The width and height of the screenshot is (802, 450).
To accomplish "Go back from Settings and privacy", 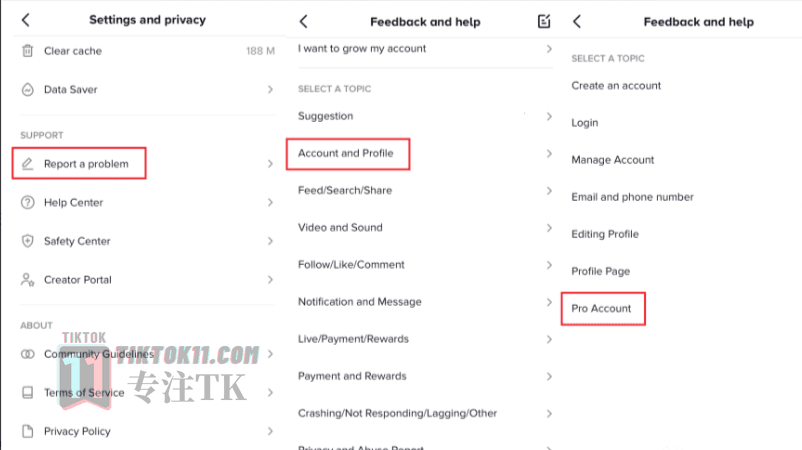I will [26, 20].
